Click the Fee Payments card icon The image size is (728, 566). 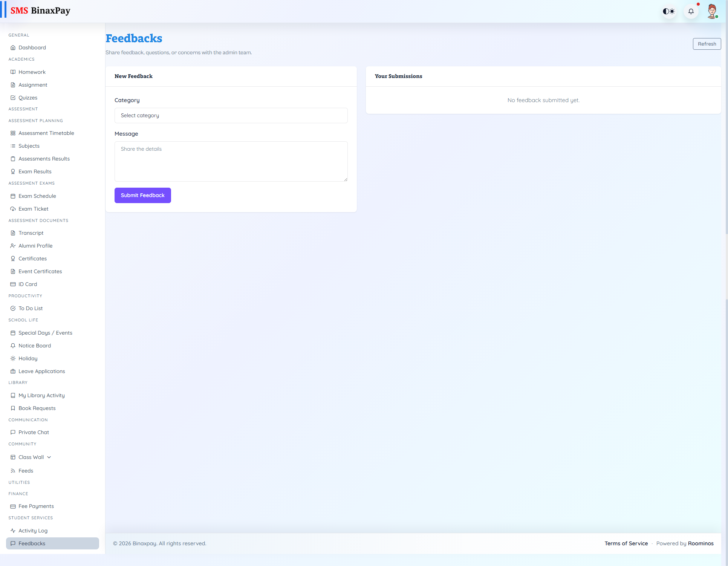[13, 506]
